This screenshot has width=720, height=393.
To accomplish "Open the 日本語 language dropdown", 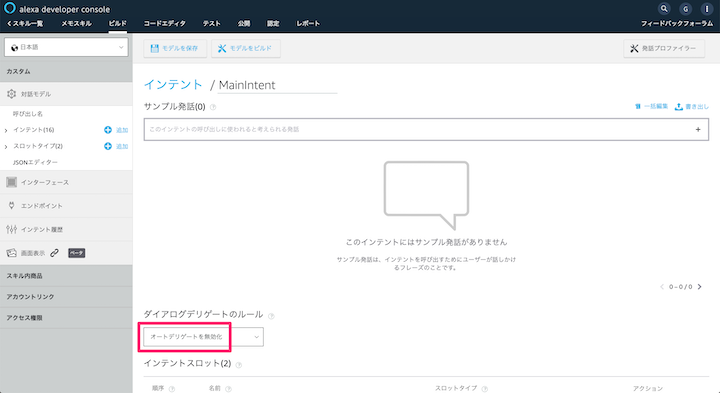I will (x=67, y=47).
